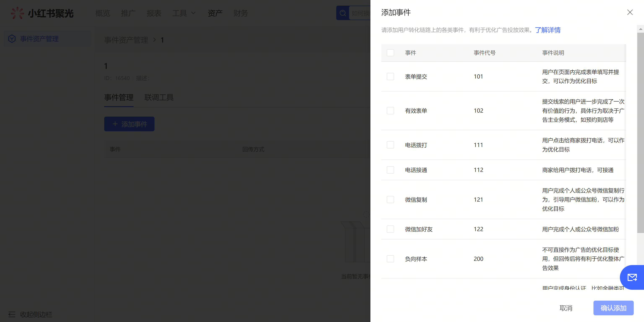Check the 表单提交 event
This screenshot has width=644, height=322.
[390, 76]
